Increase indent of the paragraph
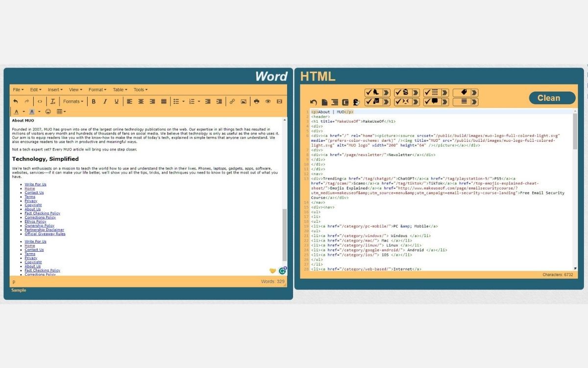Image resolution: width=588 pixels, height=368 pixels. click(219, 102)
